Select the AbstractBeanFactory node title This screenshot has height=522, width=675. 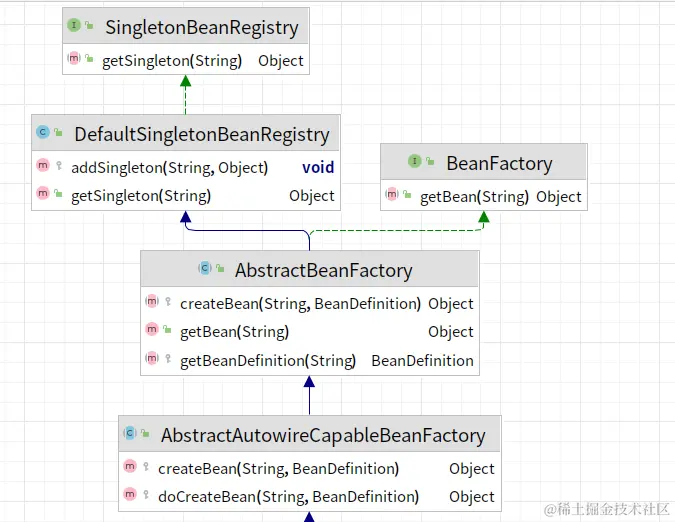point(324,271)
